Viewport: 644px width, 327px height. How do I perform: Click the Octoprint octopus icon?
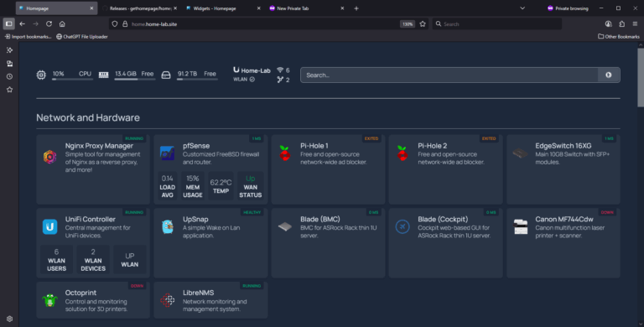(50, 300)
